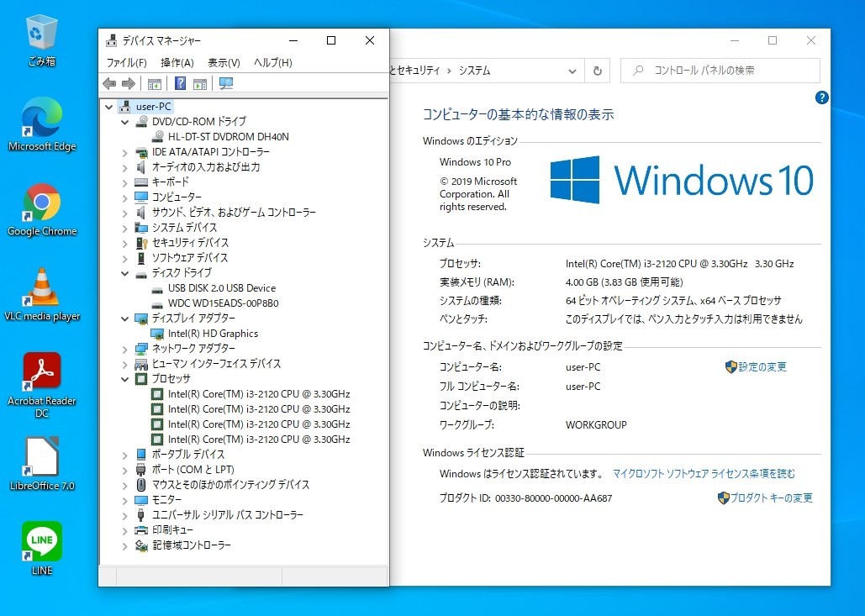This screenshot has width=865, height=616.
Task: Select the Microsoft Edge desktop shortcut
Action: click(42, 124)
